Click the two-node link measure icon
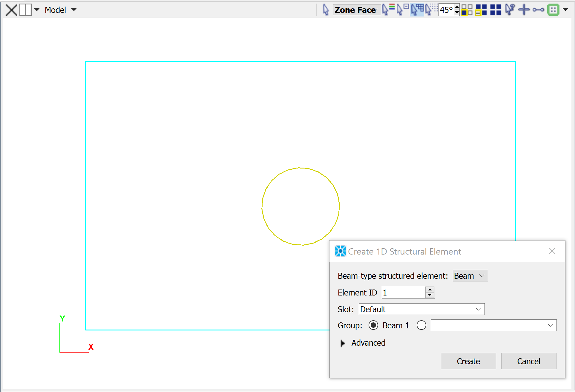The height and width of the screenshot is (392, 575). (538, 10)
